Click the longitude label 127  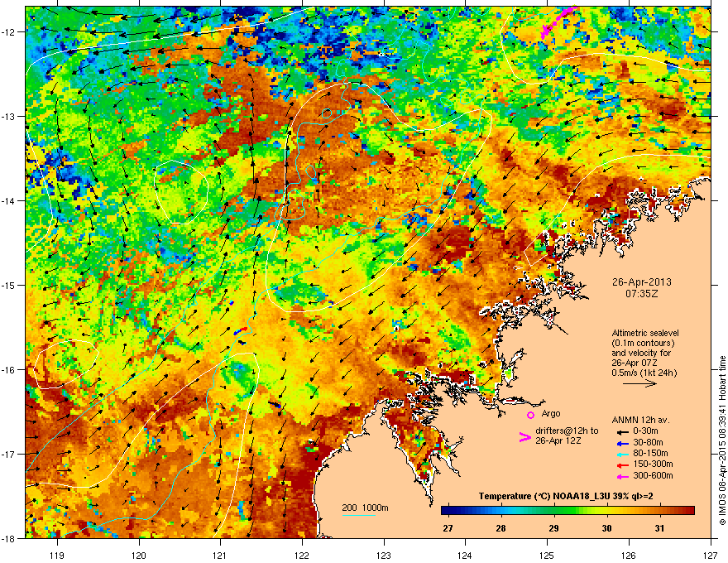pos(711,555)
